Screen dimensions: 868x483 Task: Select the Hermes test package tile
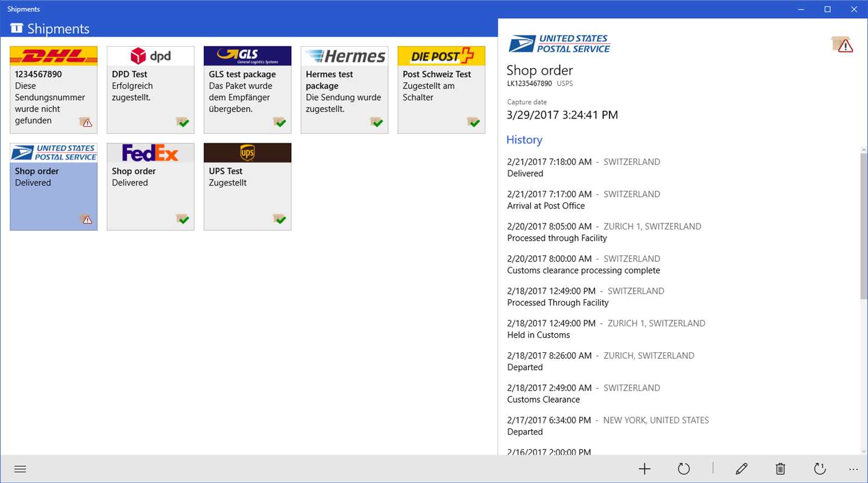pos(345,90)
